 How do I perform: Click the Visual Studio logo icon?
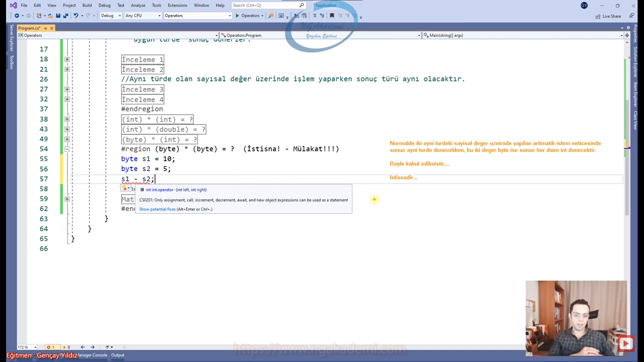13,5
